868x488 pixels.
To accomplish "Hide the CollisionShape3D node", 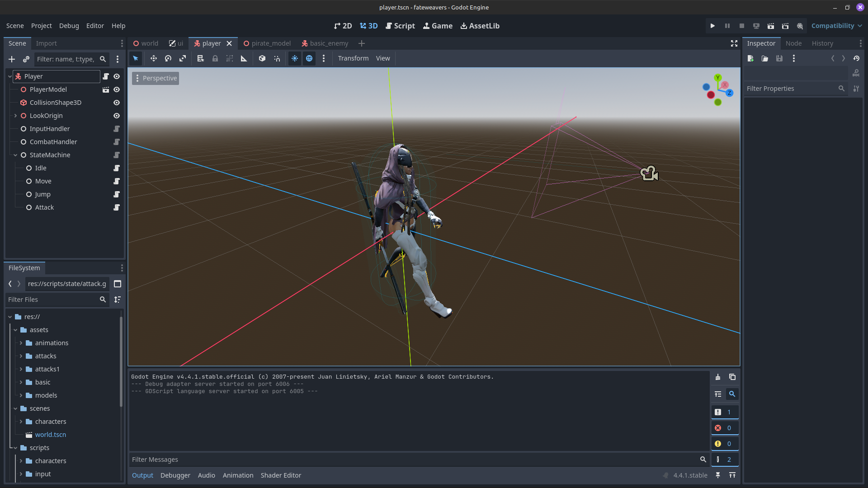I will [117, 103].
